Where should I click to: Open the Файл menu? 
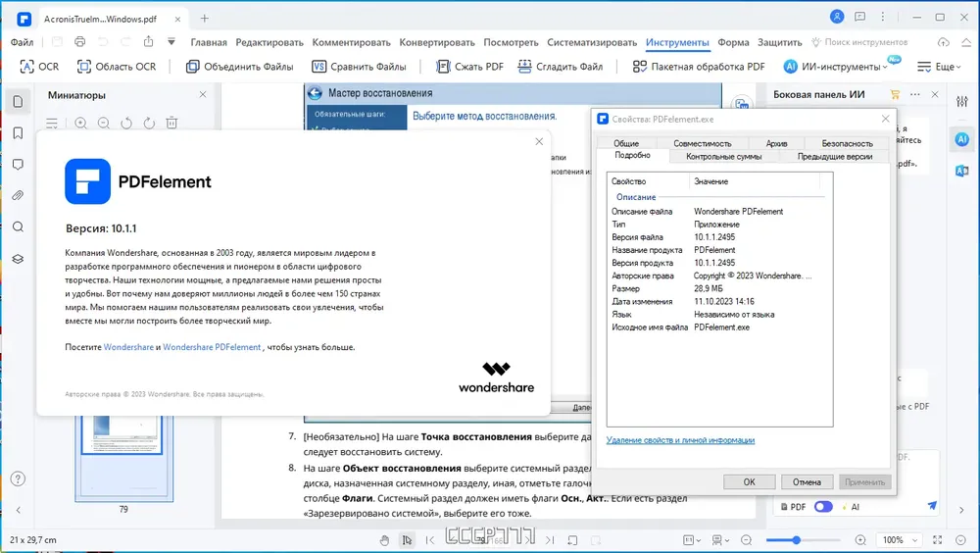[x=22, y=42]
